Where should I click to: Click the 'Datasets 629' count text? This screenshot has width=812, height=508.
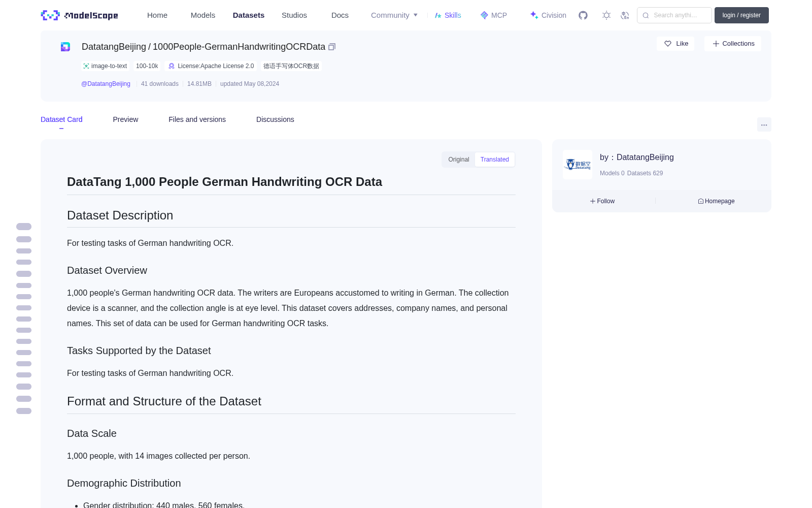point(645,173)
